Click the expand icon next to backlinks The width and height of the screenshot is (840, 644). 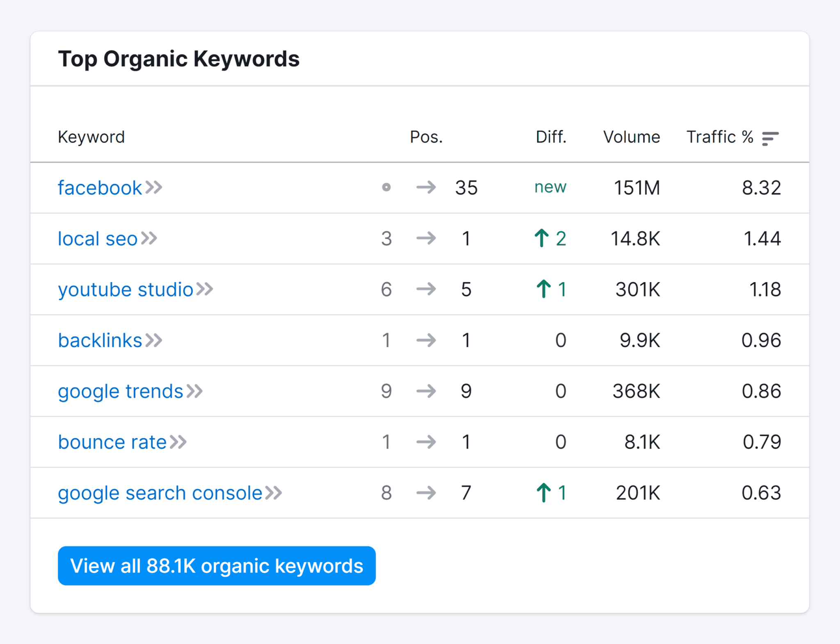pos(154,340)
